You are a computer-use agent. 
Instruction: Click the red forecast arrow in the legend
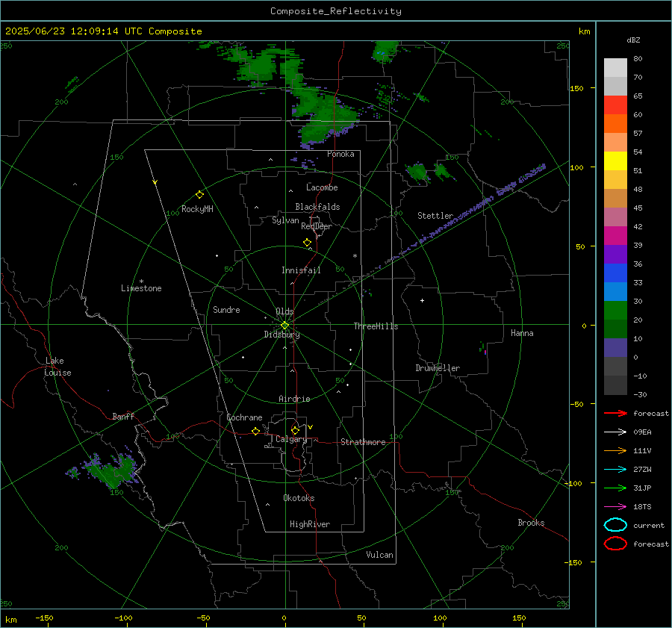pos(615,413)
